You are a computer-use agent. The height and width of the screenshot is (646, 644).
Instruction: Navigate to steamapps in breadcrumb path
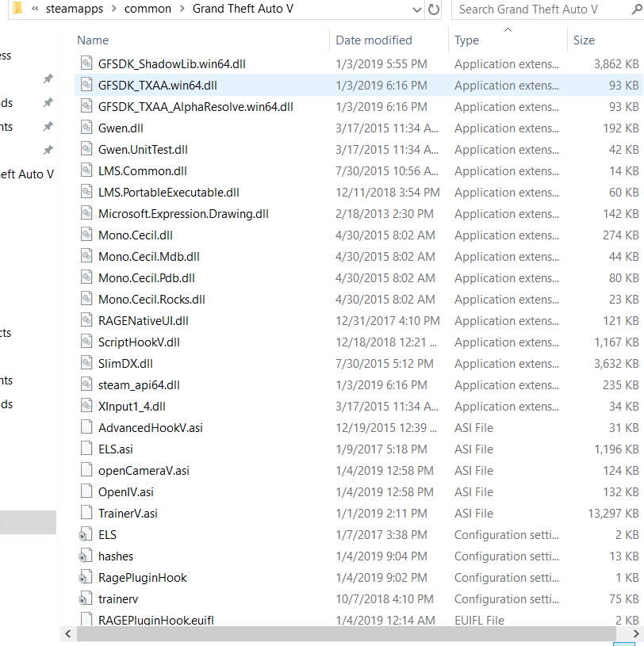75,9
